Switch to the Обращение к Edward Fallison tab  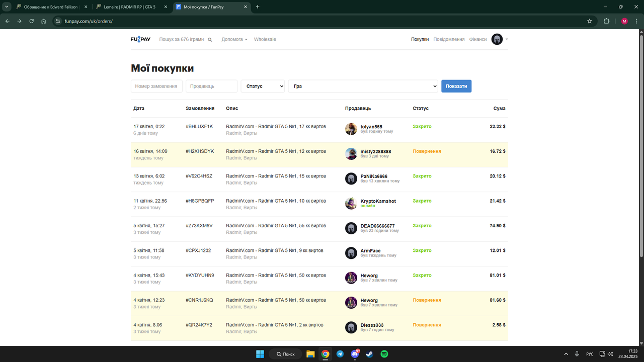[50, 7]
